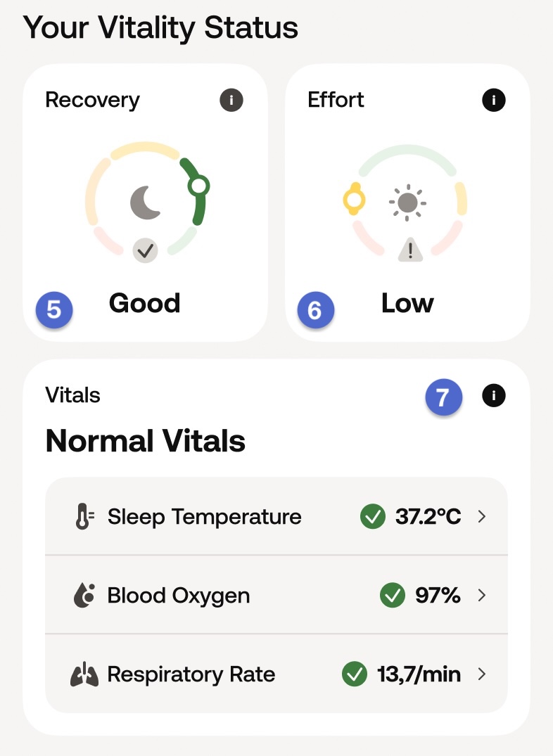Click the yellow Effort gauge marker

click(x=353, y=200)
